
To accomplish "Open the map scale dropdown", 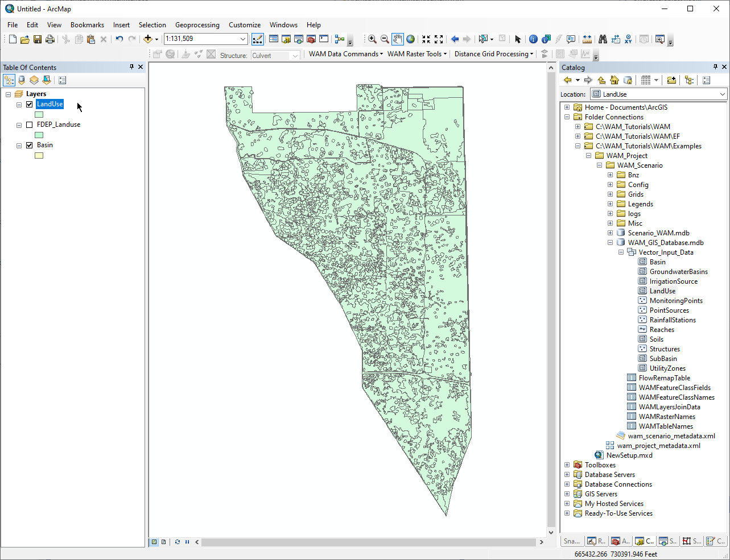I will 243,39.
